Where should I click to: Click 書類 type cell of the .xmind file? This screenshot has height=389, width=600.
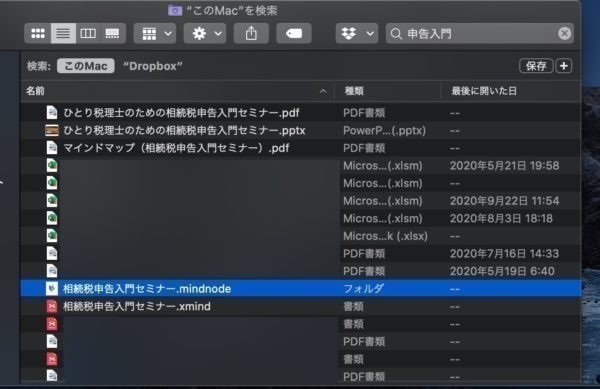[x=353, y=306]
